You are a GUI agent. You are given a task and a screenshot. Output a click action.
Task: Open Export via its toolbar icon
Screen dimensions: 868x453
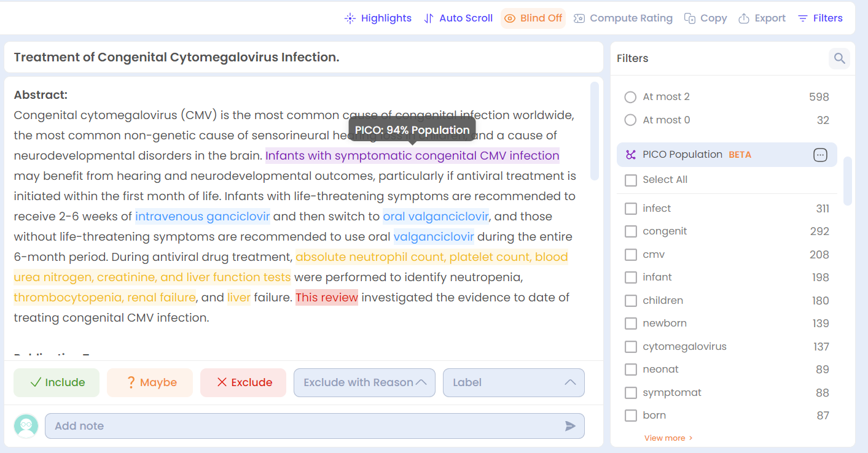[744, 18]
